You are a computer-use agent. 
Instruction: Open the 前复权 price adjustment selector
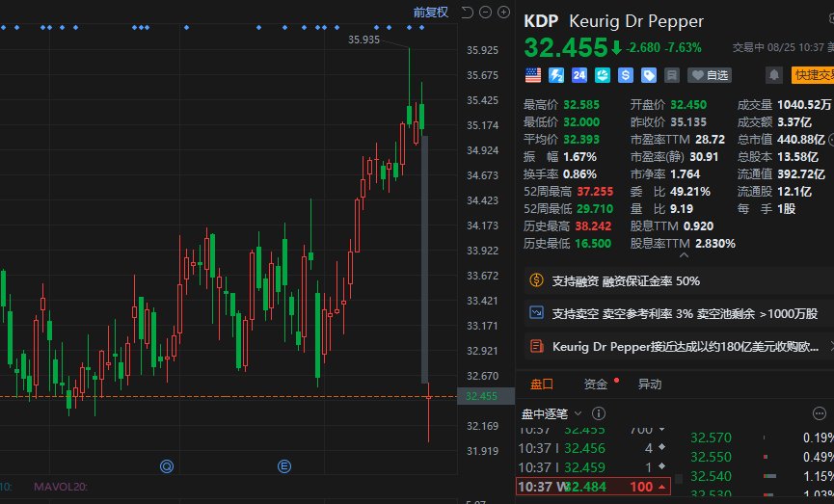click(431, 13)
